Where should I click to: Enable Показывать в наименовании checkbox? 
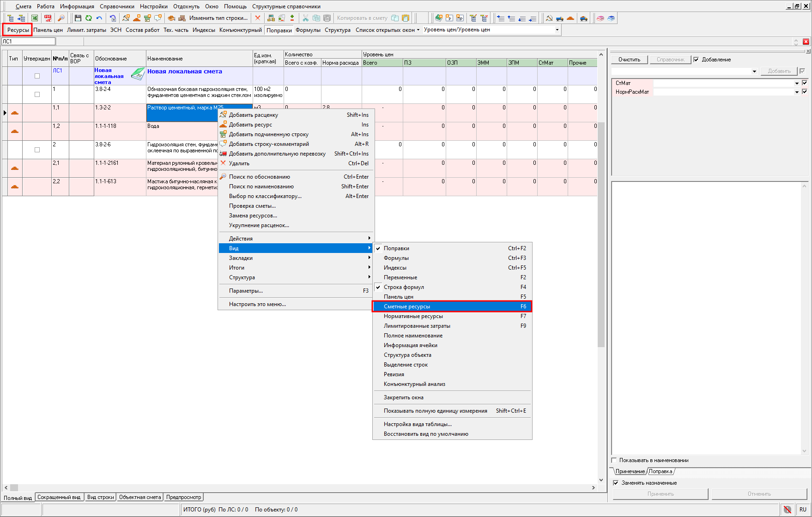tap(614, 460)
